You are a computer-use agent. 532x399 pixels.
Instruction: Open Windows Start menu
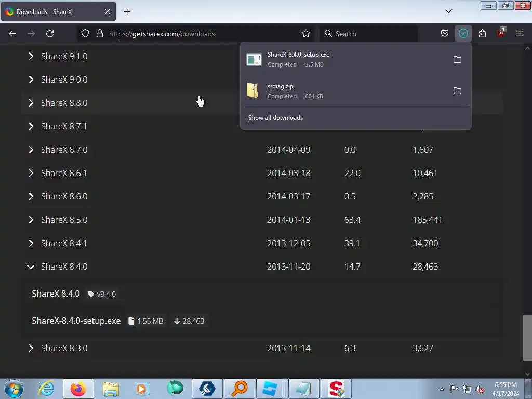pos(14,389)
